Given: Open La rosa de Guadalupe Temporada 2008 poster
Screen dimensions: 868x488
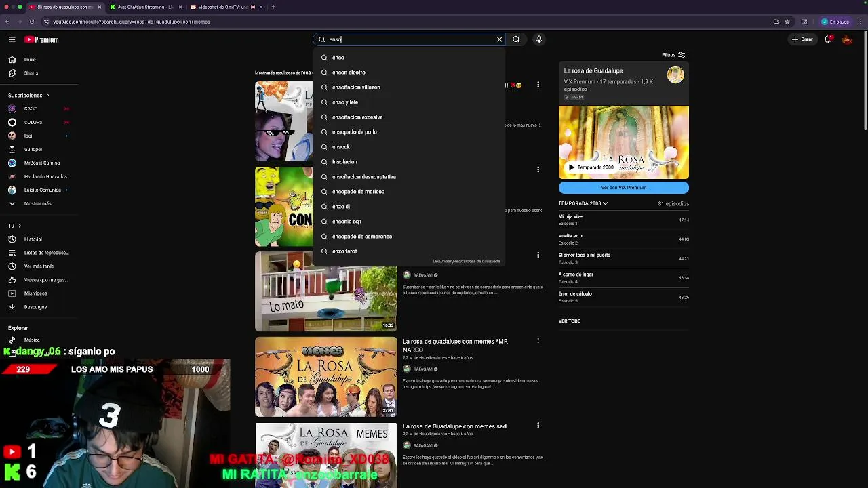Looking at the screenshot, I should (623, 142).
